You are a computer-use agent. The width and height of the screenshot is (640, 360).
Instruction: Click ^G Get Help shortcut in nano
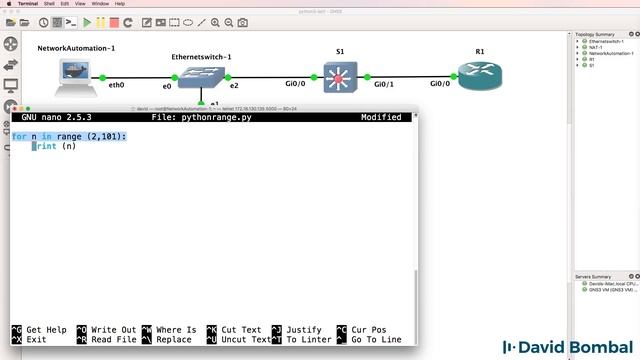(39, 330)
